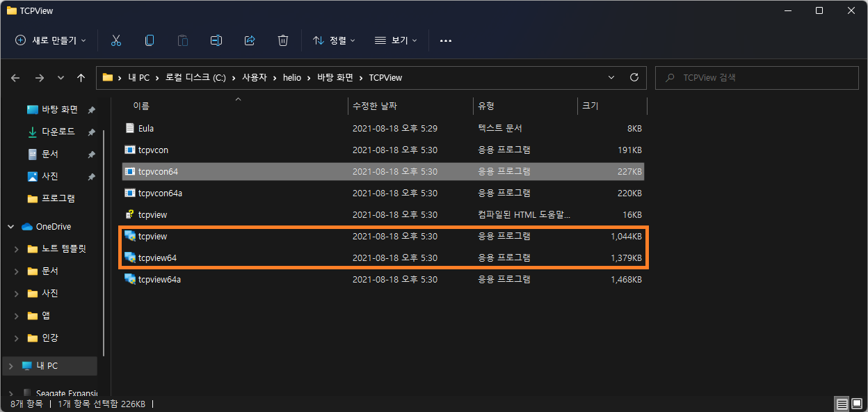This screenshot has width=868, height=412.
Task: Select the tcpview64 file name
Action: (x=158, y=258)
